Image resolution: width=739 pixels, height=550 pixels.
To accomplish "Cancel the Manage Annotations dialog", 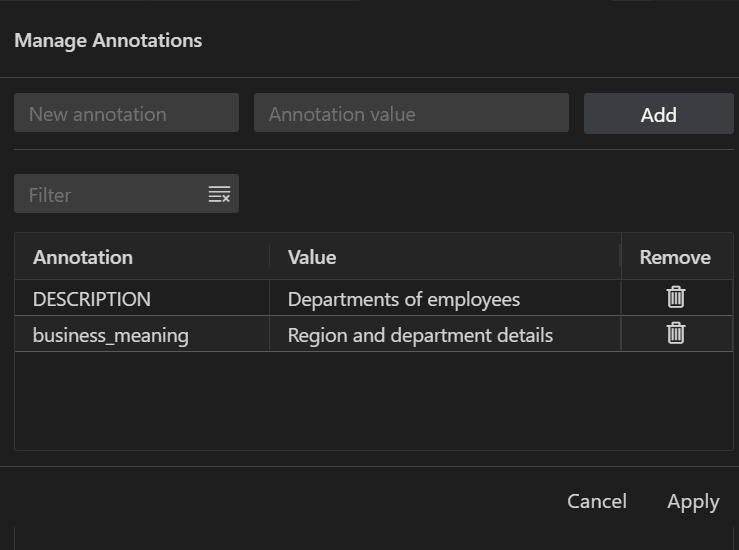I will click(x=597, y=501).
